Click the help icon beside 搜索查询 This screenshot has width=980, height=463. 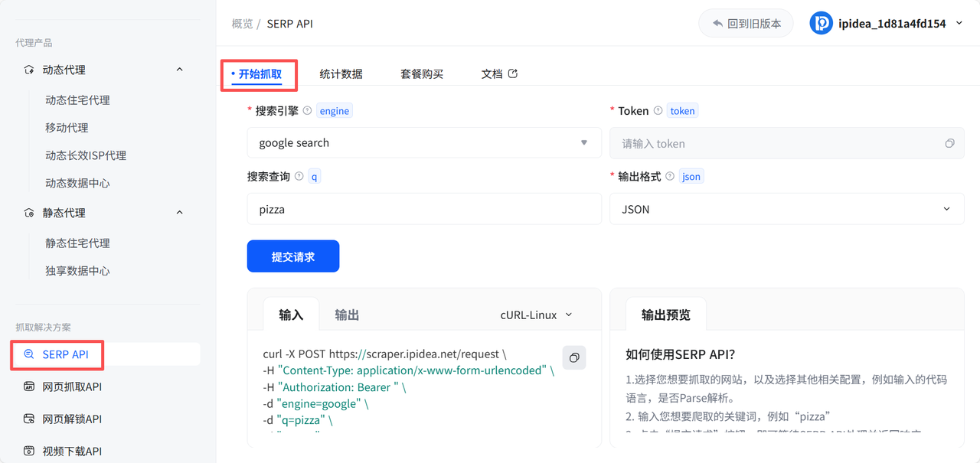299,176
